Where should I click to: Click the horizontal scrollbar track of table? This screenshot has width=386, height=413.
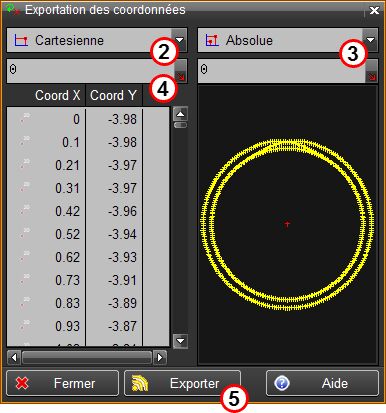click(87, 357)
